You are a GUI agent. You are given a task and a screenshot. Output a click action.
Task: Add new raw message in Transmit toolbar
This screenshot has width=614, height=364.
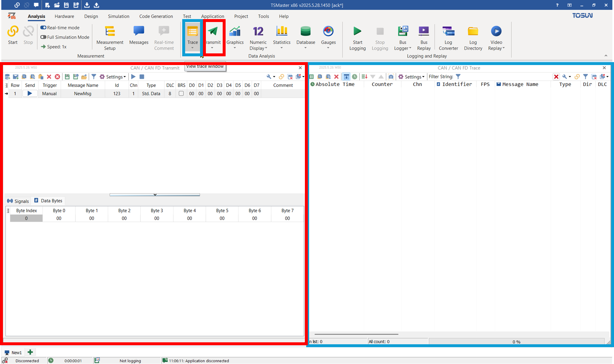pos(16,77)
